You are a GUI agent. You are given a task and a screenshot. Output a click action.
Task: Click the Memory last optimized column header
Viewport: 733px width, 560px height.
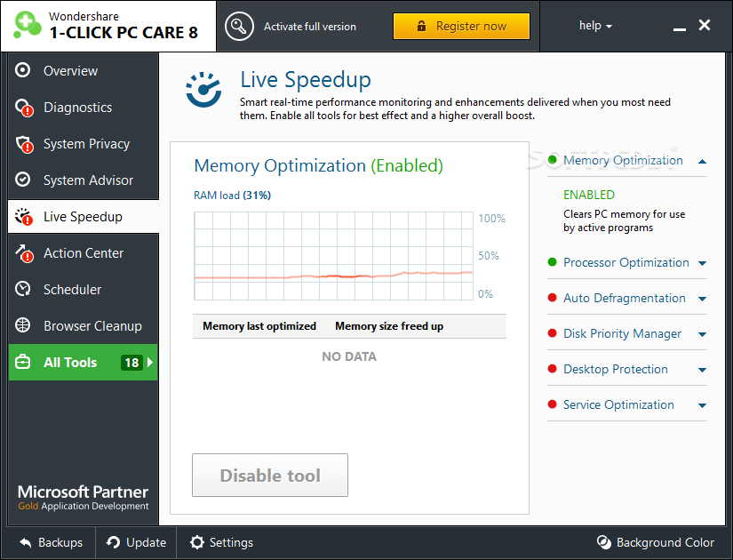tap(259, 326)
